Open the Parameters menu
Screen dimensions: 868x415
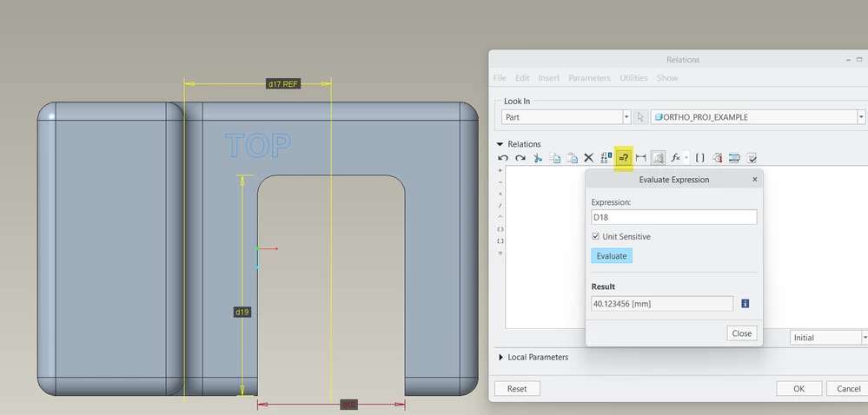click(x=590, y=78)
